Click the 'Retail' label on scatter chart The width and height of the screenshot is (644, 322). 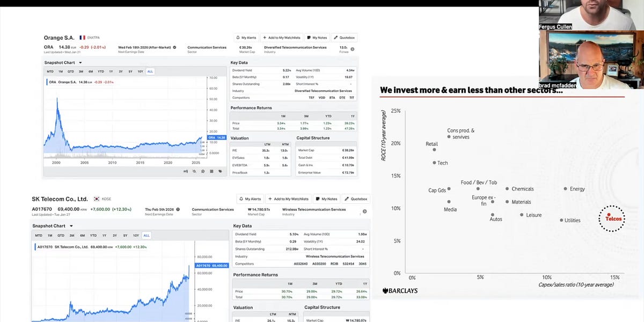click(x=432, y=144)
